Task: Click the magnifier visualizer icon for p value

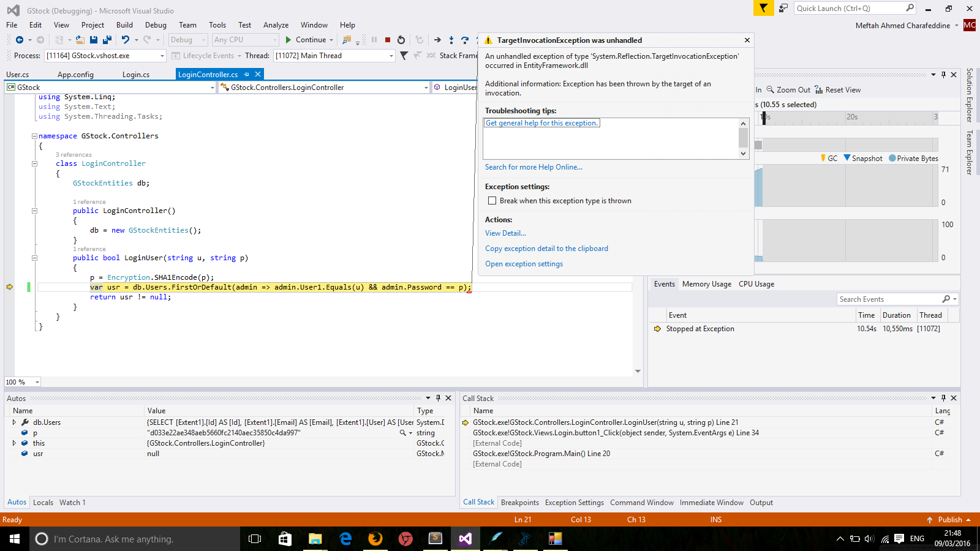Action: (x=402, y=433)
